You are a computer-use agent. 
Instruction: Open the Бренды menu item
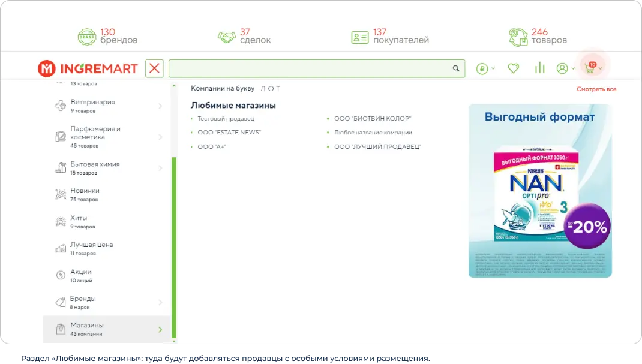tap(107, 302)
